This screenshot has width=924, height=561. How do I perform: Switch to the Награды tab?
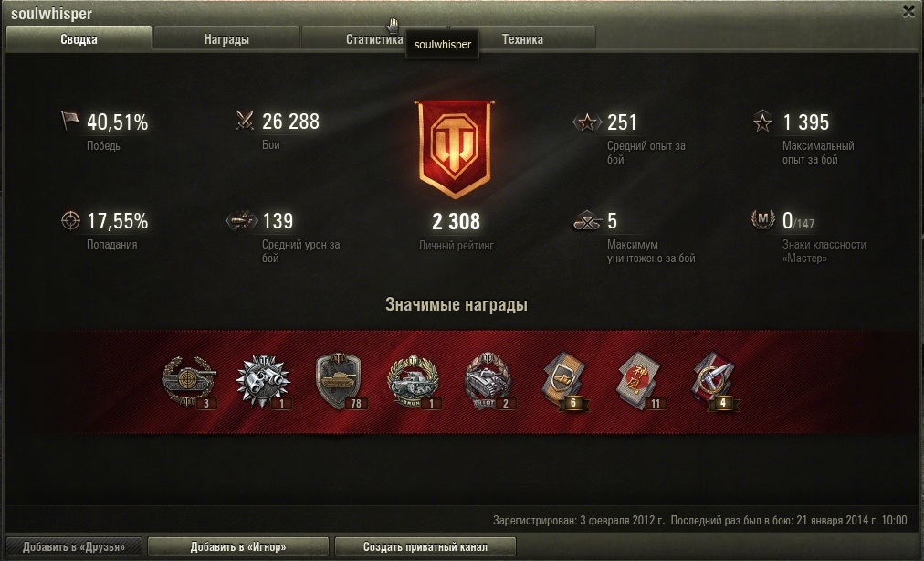pos(226,39)
